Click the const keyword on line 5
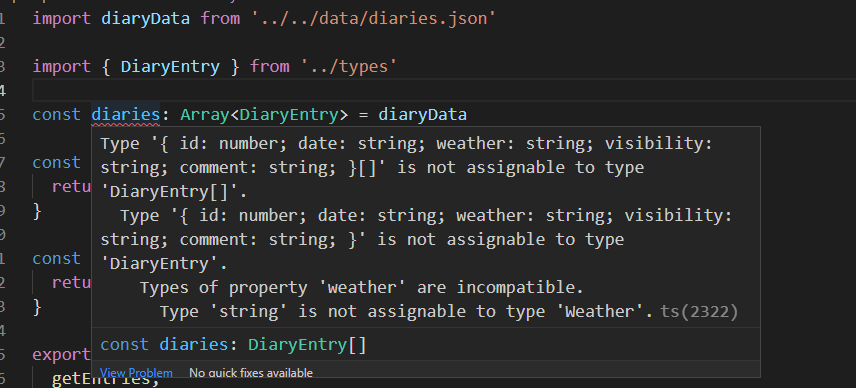Screen dimensions: 856x388 click(57, 115)
